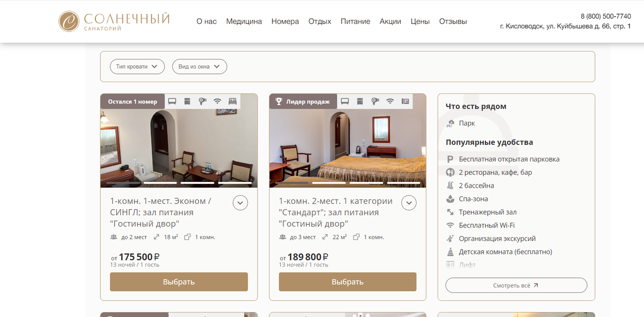The image size is (644, 317).
Task: Click TV icon on Эконом room card
Action: 172,101
